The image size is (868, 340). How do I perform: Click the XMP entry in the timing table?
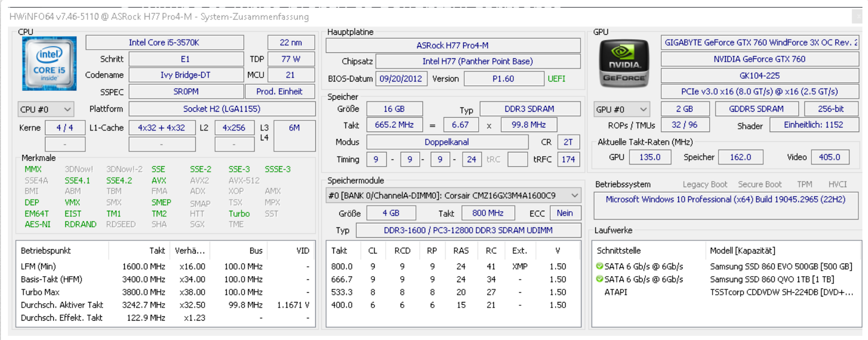click(520, 266)
